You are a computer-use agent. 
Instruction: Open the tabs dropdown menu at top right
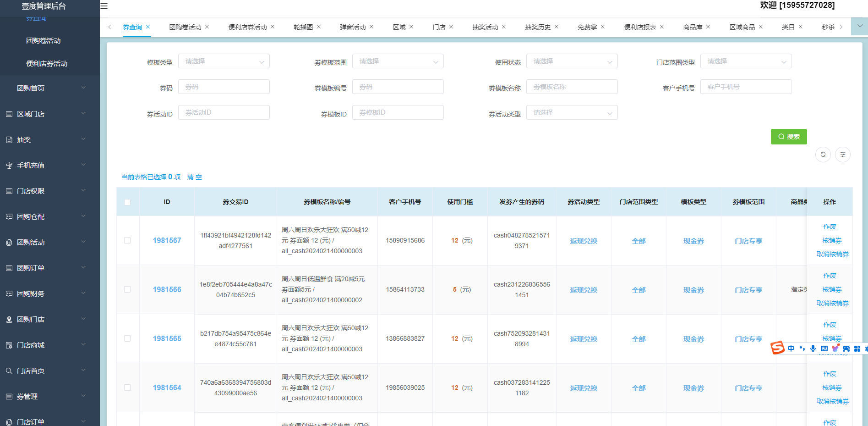tap(860, 26)
